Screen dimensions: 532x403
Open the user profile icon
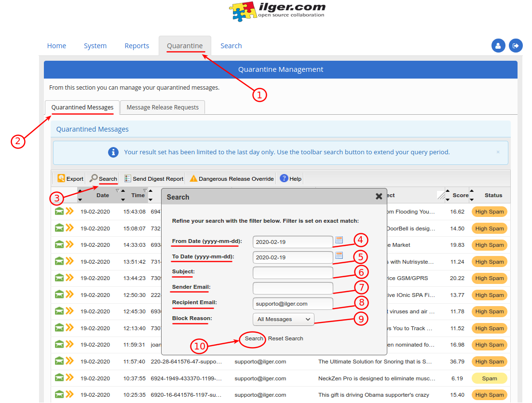498,46
